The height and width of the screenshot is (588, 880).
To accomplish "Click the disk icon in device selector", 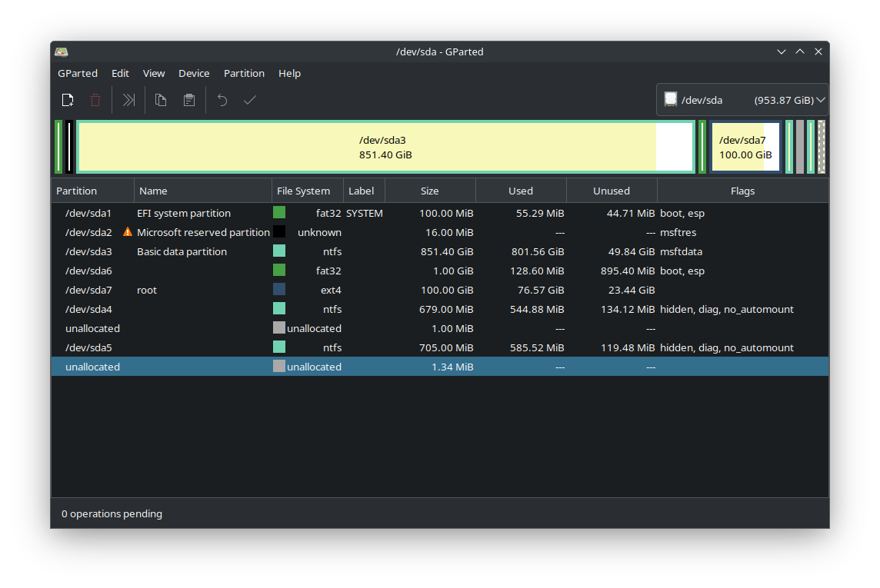I will click(x=671, y=100).
